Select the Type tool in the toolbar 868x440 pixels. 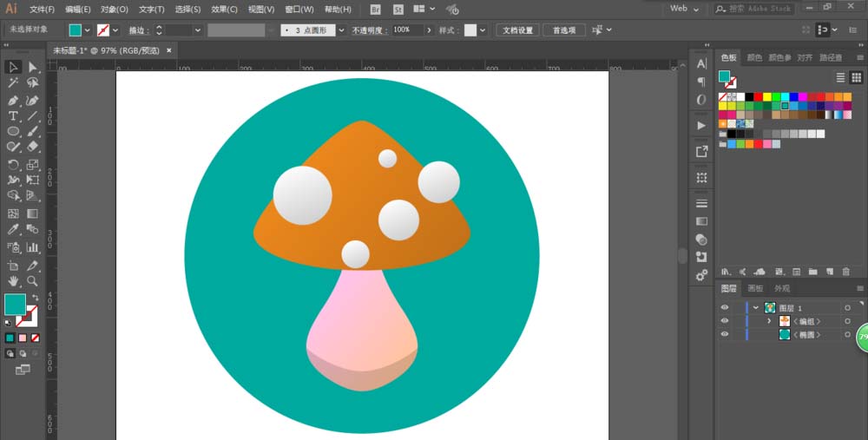pos(13,115)
